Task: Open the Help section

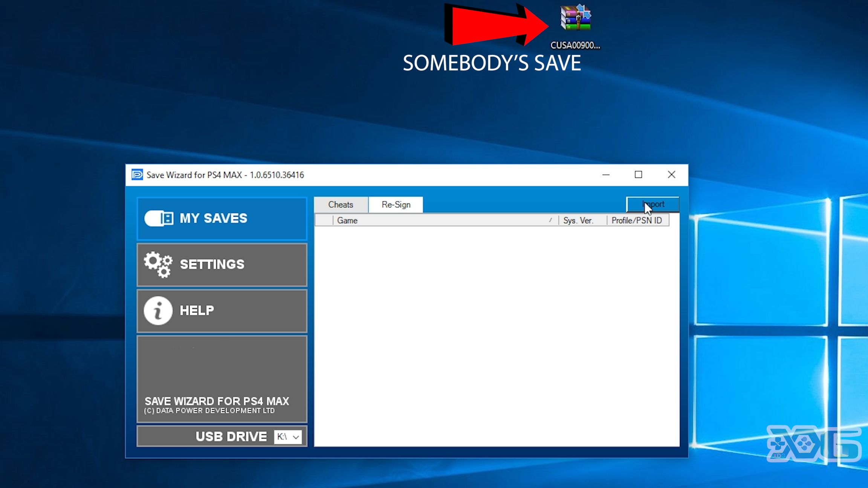Action: tap(222, 311)
